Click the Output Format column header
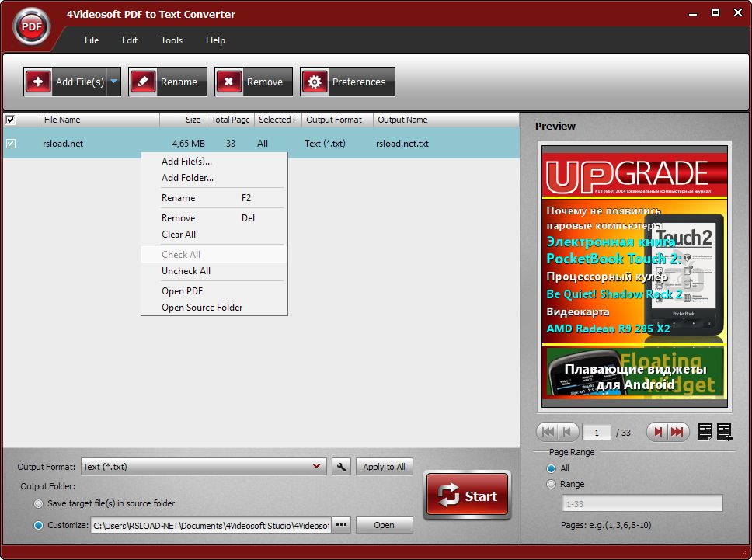The image size is (752, 560). click(x=338, y=120)
